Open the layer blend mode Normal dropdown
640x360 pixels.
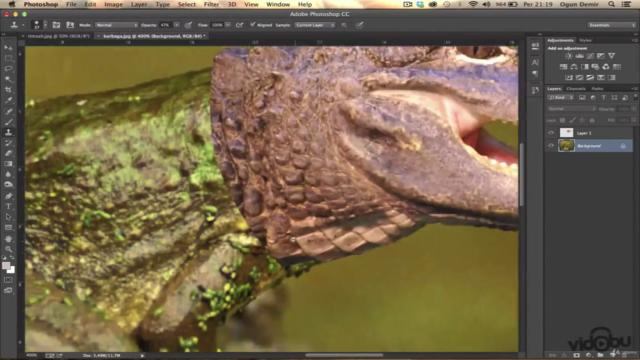click(571, 109)
